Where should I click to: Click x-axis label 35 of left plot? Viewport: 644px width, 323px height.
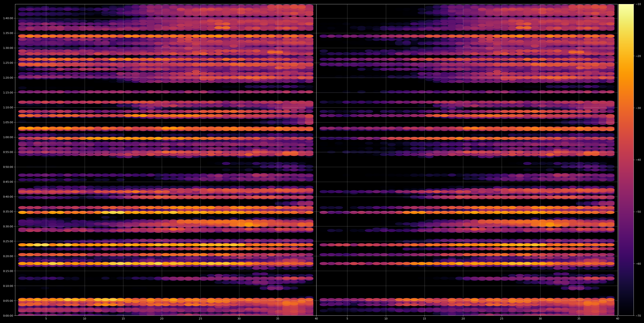point(278,319)
